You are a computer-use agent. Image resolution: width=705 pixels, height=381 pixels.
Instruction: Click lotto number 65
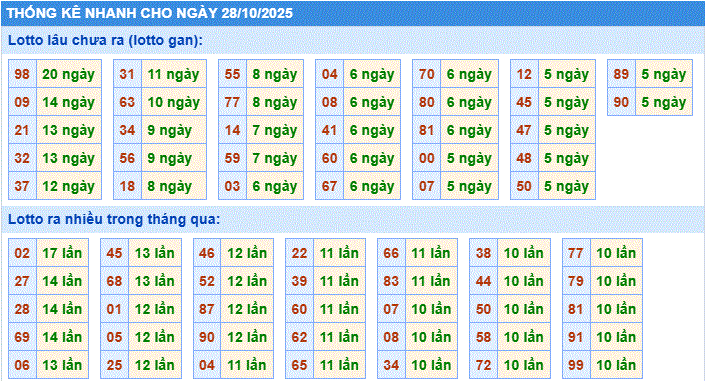coord(299,365)
